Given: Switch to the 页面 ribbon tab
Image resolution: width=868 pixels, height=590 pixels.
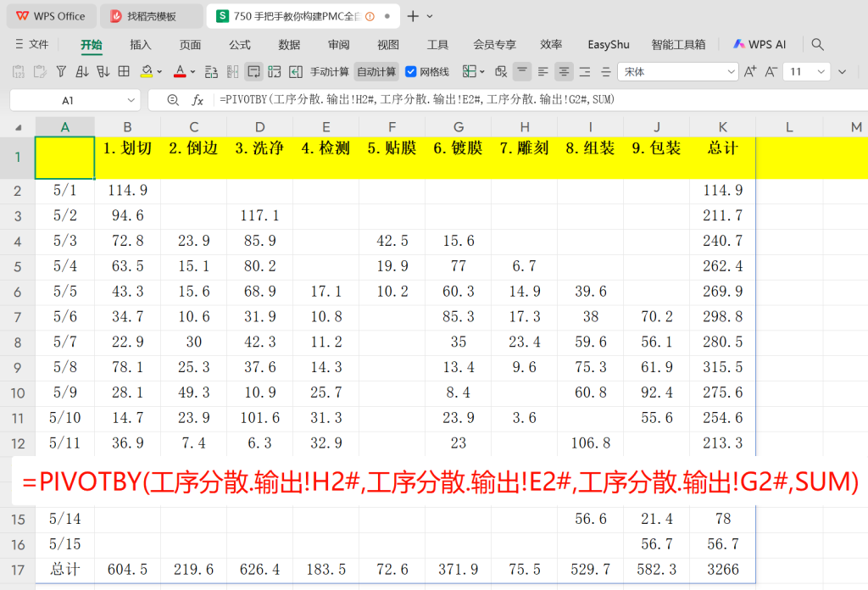Looking at the screenshot, I should [190, 45].
